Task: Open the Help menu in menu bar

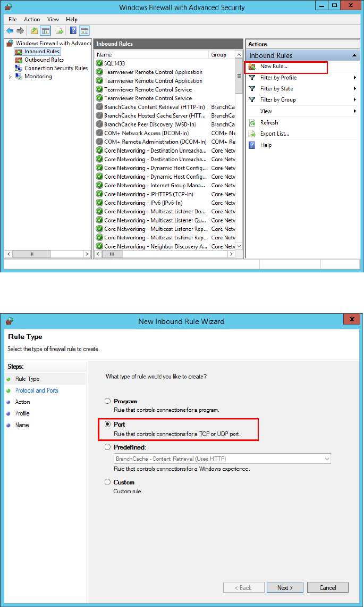Action: tap(72, 19)
